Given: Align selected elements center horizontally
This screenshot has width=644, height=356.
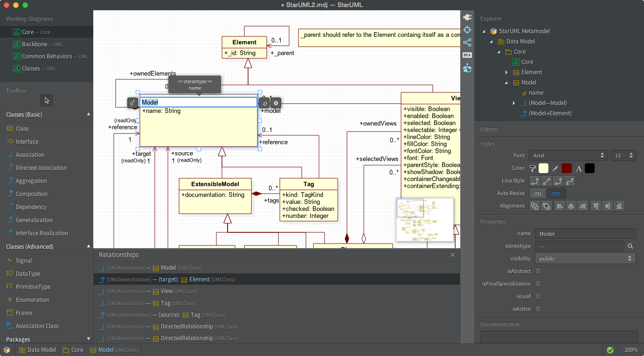Looking at the screenshot, I should pos(571,206).
